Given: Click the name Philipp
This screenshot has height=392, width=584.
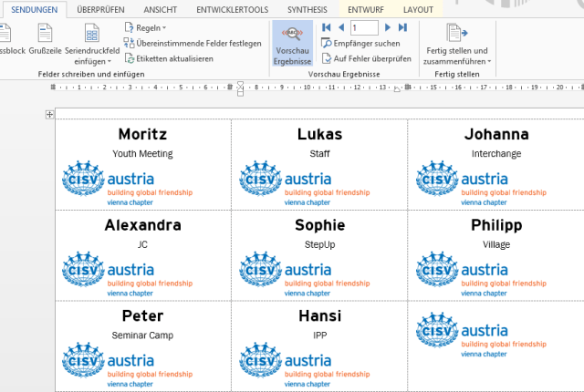Looking at the screenshot, I should (496, 225).
